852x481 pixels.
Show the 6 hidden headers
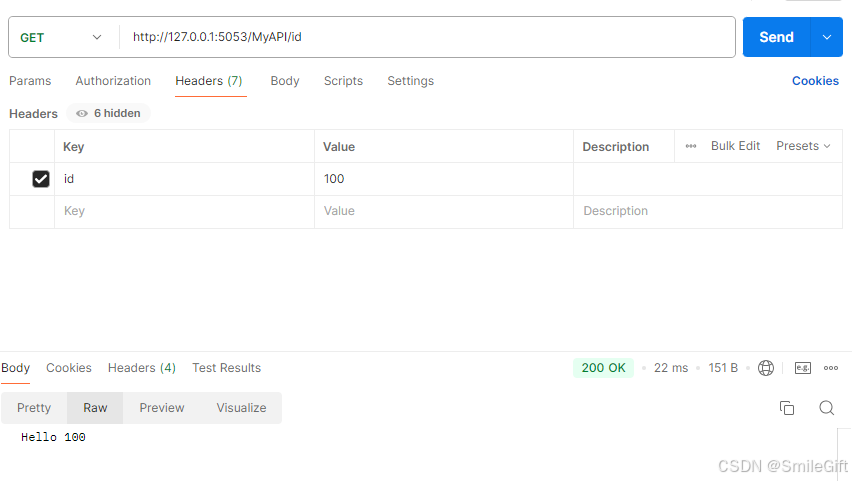coord(109,114)
